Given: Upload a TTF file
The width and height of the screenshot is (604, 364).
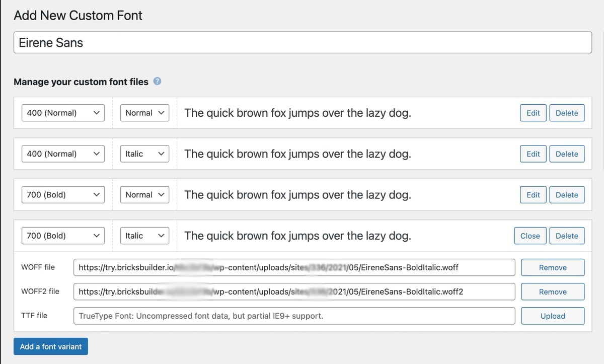Looking at the screenshot, I should (553, 316).
